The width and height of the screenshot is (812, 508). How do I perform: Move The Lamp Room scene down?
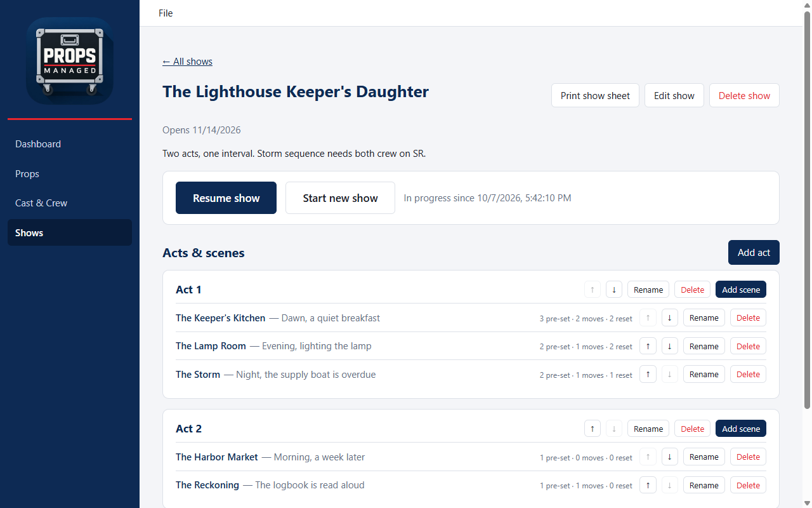tap(670, 346)
